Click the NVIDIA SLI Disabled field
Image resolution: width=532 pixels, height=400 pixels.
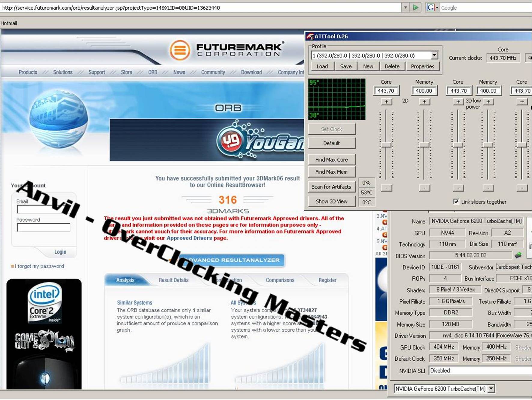pyautogui.click(x=480, y=371)
